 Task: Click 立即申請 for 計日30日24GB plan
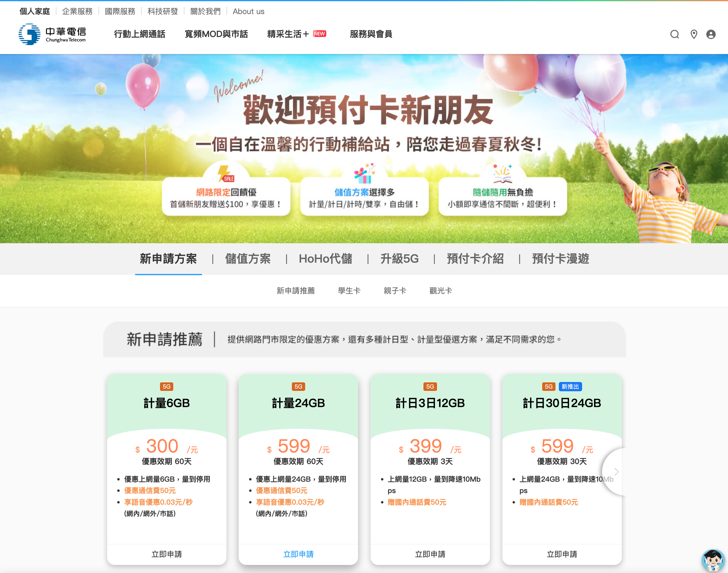tap(562, 554)
